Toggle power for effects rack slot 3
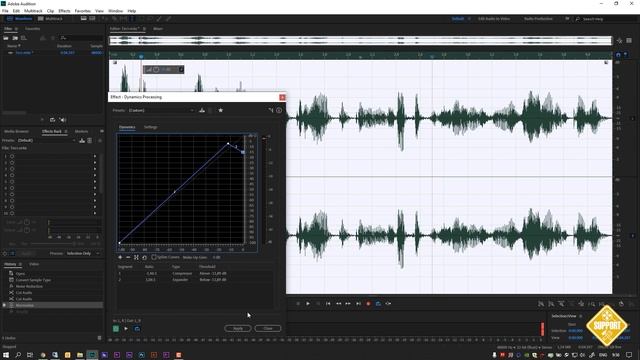This screenshot has height=360, width=640. [12, 169]
